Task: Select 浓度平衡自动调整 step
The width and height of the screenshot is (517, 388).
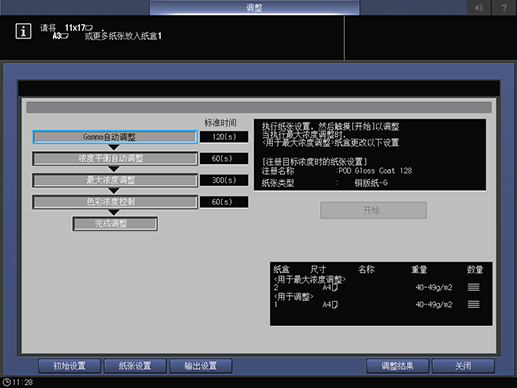Action: coord(115,159)
